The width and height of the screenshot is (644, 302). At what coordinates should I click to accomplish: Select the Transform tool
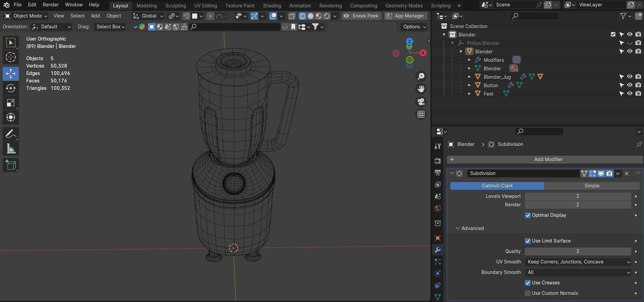click(11, 117)
